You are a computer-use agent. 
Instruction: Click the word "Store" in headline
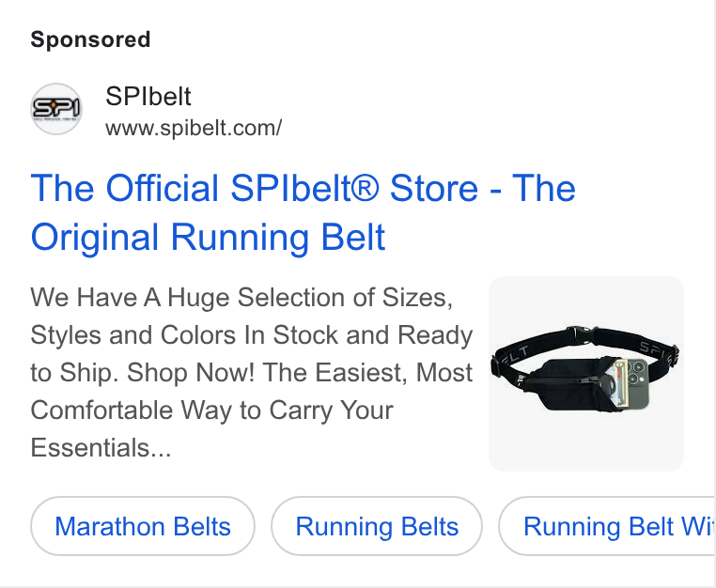pyautogui.click(x=434, y=188)
